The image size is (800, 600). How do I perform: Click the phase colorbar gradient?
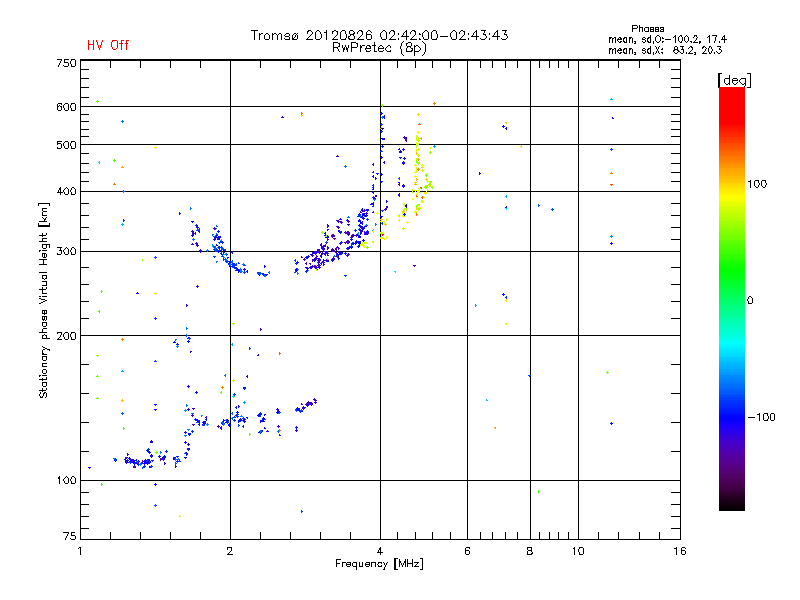tap(732, 298)
